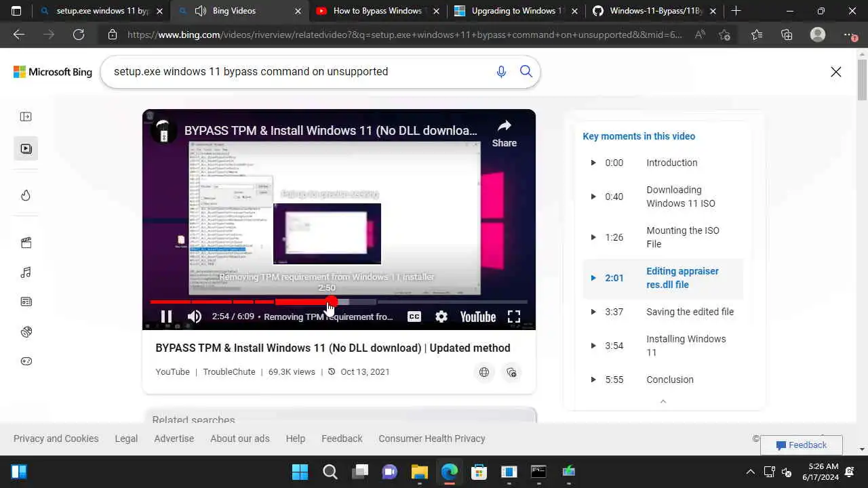Close the Bing Videos tab
Viewport: 868px width, 488px height.
[298, 11]
